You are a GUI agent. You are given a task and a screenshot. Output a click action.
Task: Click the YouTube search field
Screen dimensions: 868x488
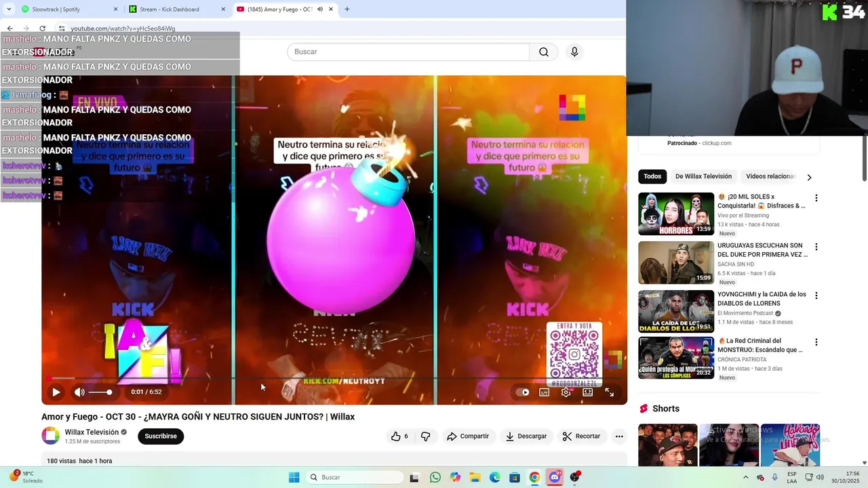coord(408,52)
